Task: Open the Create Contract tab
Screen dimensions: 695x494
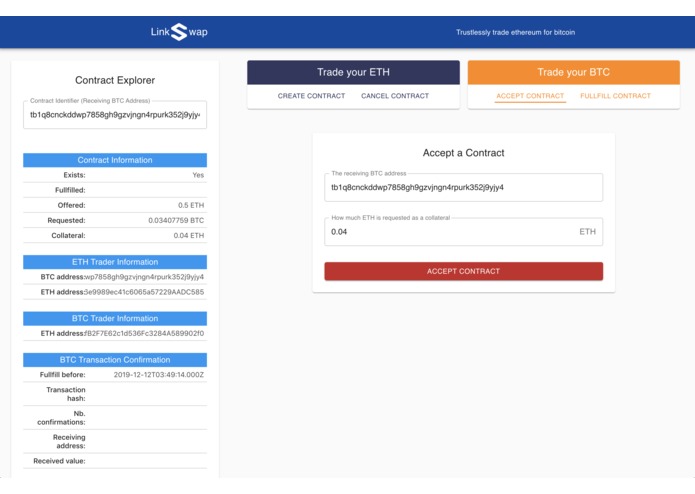Action: click(x=311, y=96)
